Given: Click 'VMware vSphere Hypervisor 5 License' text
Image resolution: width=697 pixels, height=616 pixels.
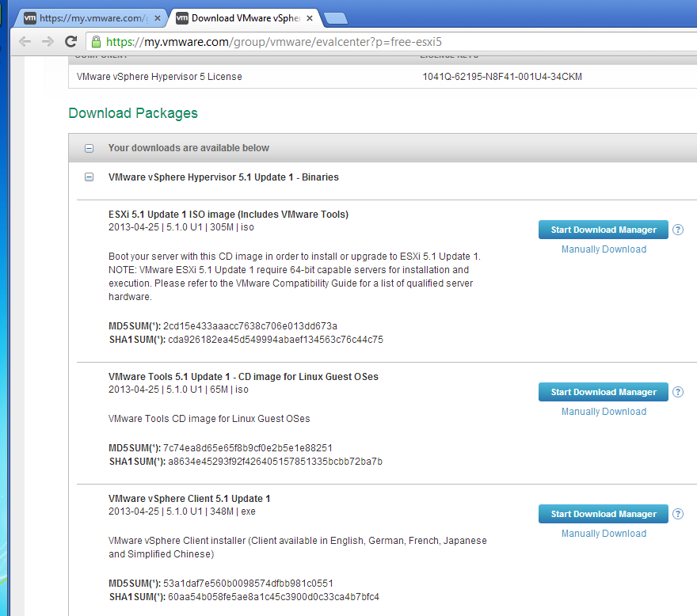Looking at the screenshot, I should tap(159, 77).
